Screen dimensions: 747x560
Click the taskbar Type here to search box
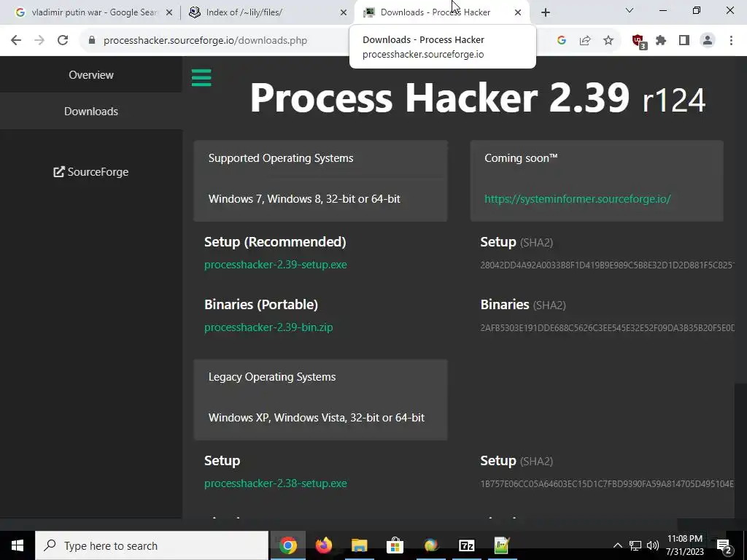point(152,545)
